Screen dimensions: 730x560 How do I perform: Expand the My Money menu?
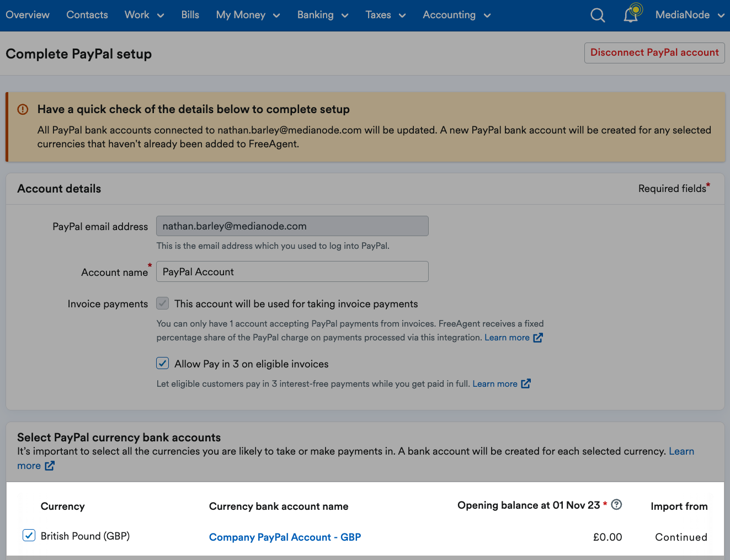pos(248,15)
